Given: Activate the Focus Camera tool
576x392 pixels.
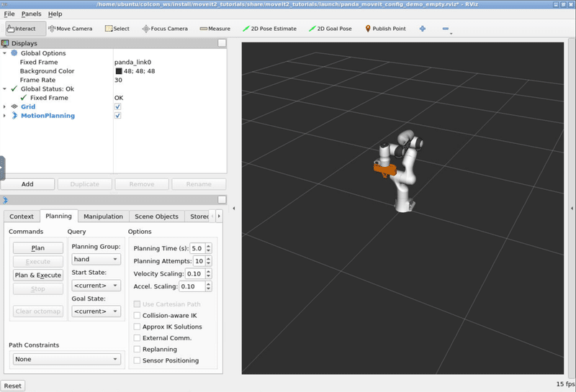Looking at the screenshot, I should (165, 29).
